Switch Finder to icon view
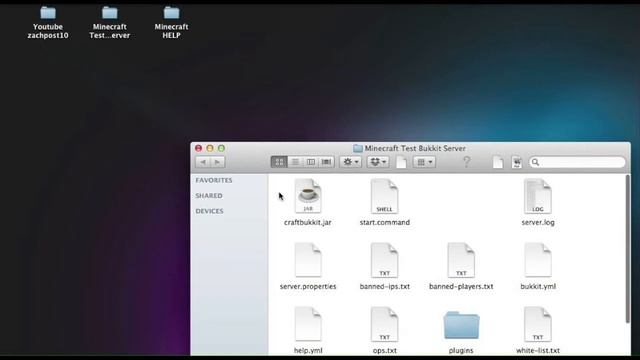 click(x=279, y=162)
